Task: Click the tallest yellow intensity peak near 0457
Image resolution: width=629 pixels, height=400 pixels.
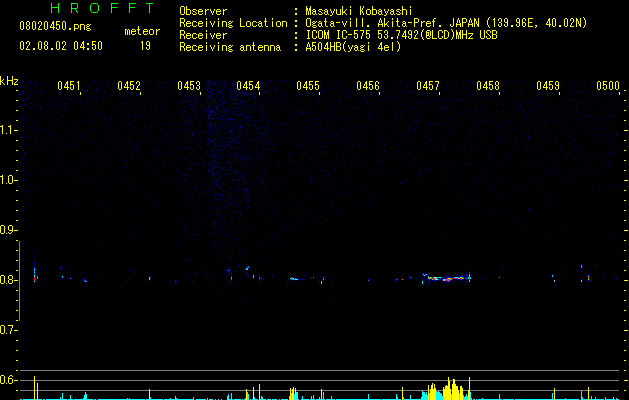Action: point(448,388)
